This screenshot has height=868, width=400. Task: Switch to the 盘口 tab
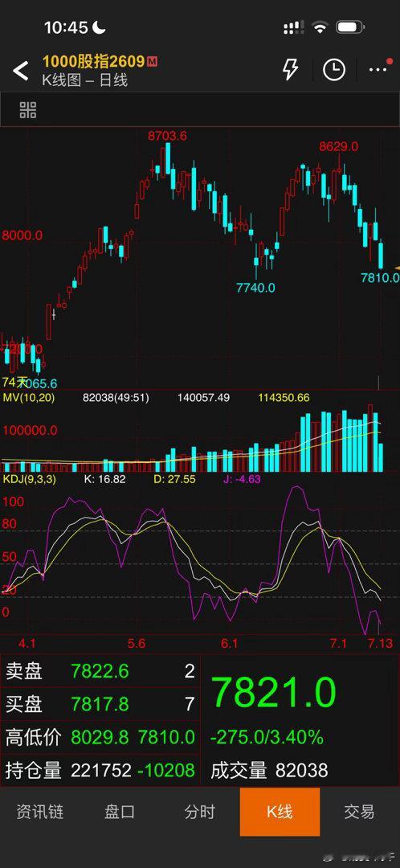120,812
